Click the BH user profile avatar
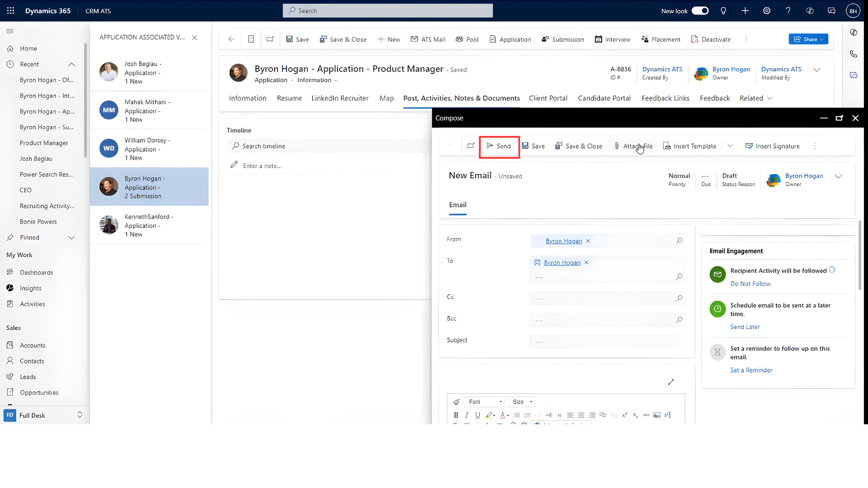868x488 pixels. [x=853, y=11]
